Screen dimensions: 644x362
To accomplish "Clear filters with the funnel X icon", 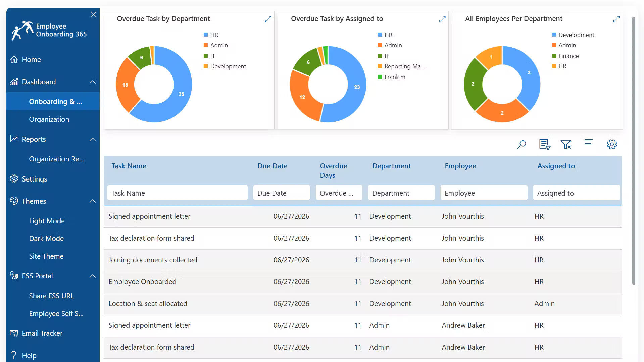I will [566, 145].
